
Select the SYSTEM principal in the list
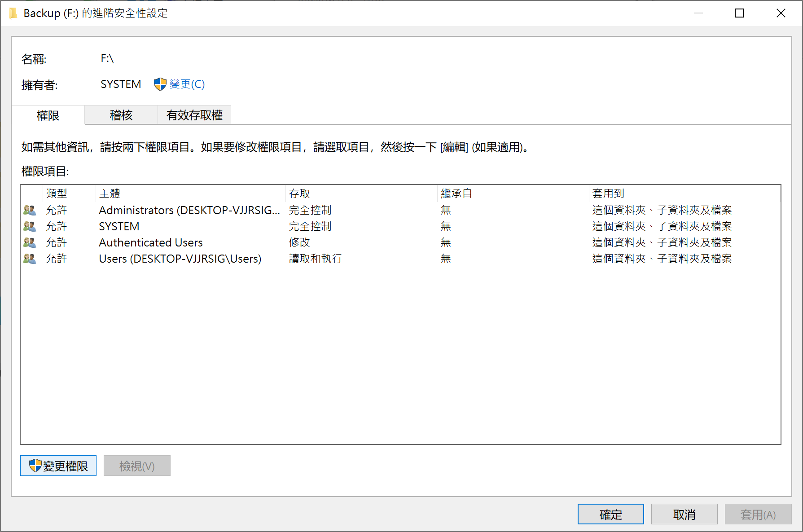point(119,226)
